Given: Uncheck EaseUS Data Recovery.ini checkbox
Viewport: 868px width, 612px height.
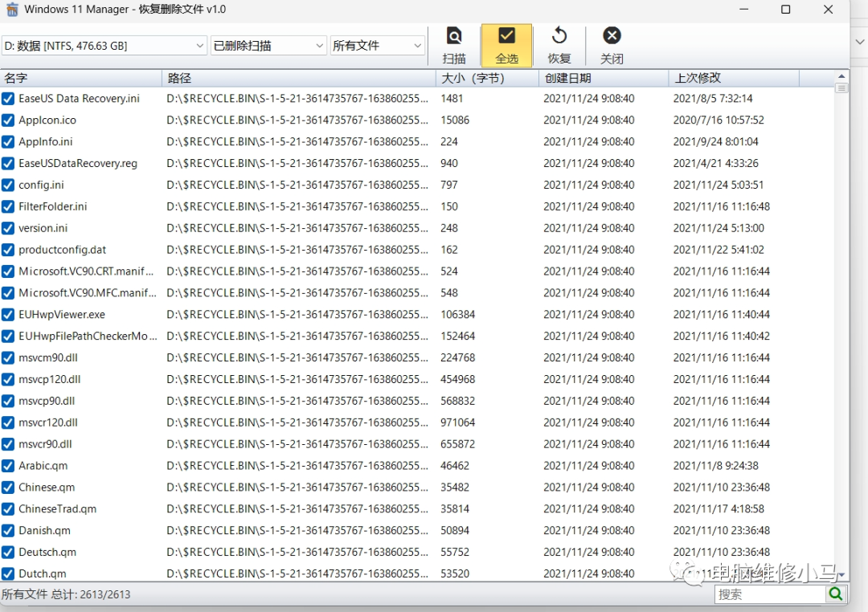Looking at the screenshot, I should pyautogui.click(x=8, y=99).
